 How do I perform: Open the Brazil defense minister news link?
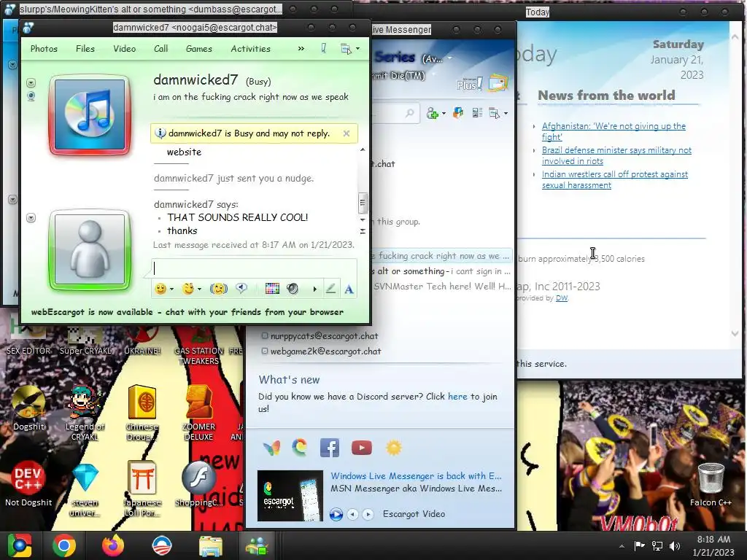616,156
